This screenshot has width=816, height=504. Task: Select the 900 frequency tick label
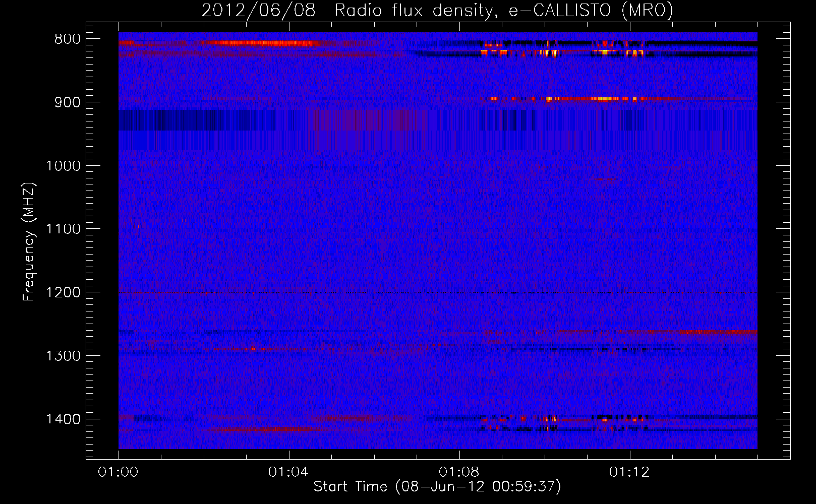(x=68, y=102)
